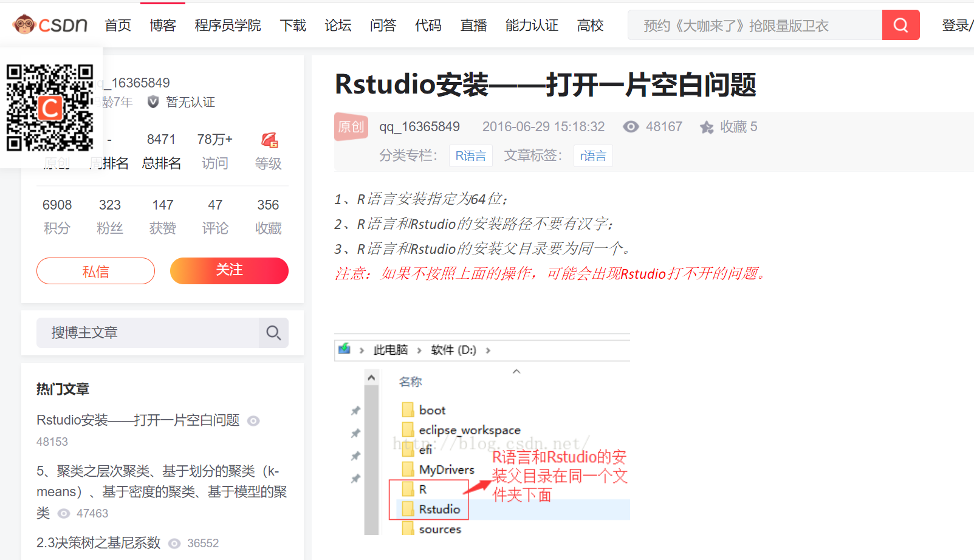Click the red search magnifier button
This screenshot has height=560, width=974.
click(900, 25)
